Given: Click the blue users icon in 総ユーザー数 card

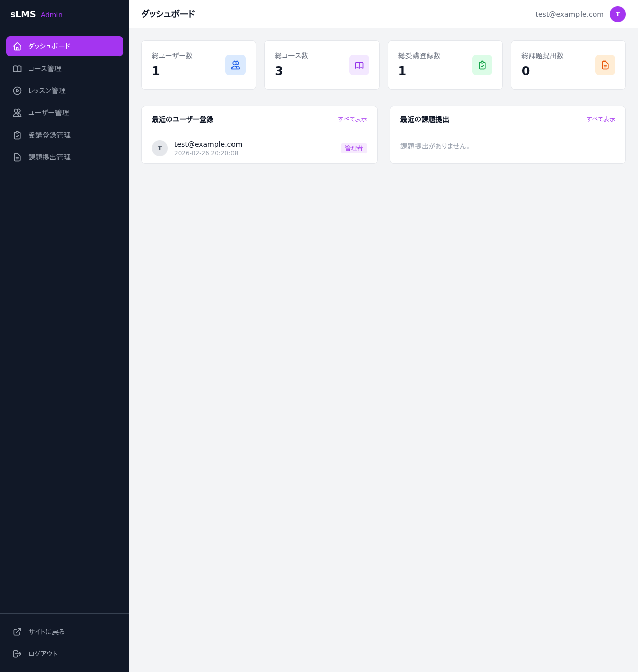Looking at the screenshot, I should (236, 65).
